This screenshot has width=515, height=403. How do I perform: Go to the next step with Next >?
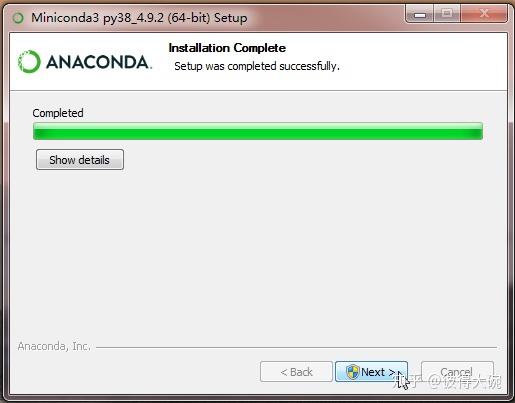tap(371, 371)
